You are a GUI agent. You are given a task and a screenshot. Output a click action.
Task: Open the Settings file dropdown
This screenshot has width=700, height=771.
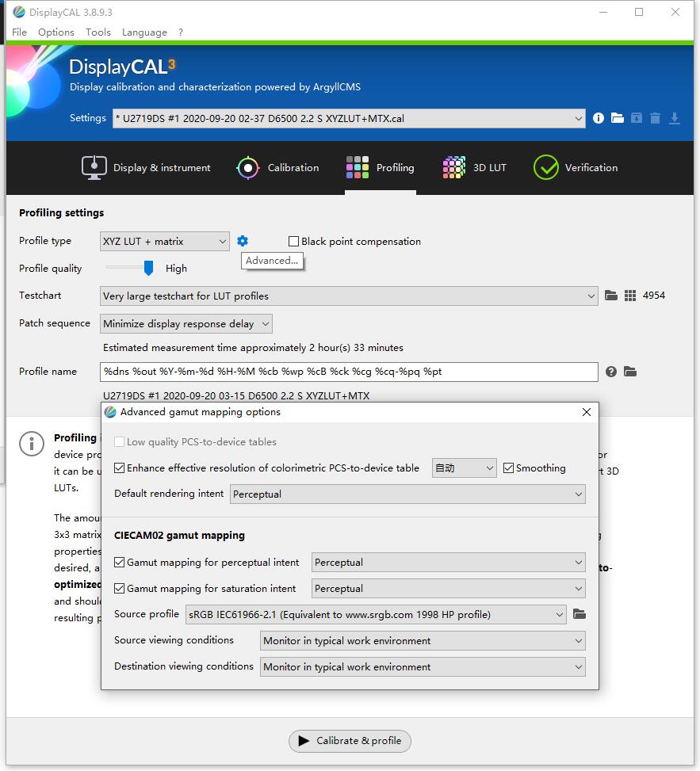point(349,119)
